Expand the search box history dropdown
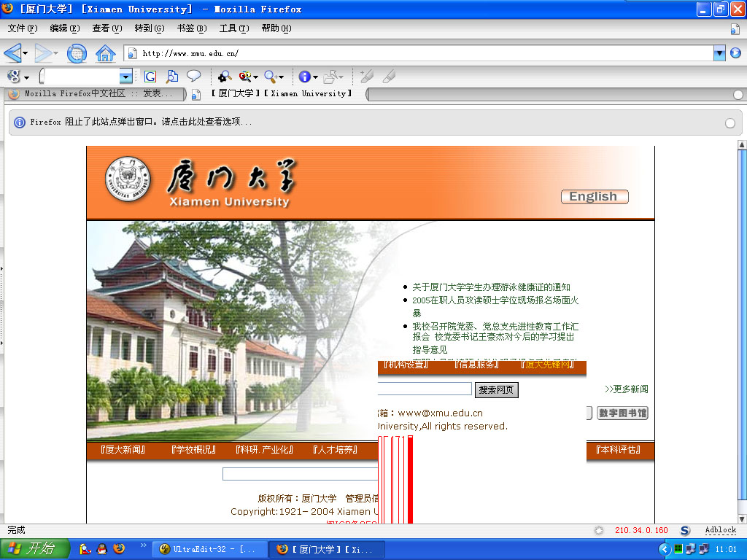747x560 pixels. tap(125, 76)
